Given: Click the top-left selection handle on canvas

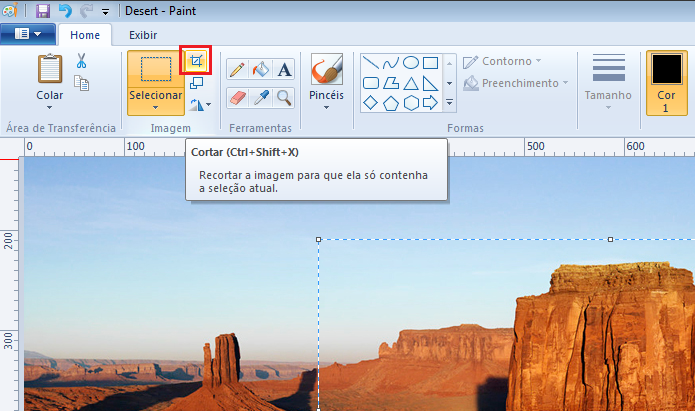Looking at the screenshot, I should 318,239.
